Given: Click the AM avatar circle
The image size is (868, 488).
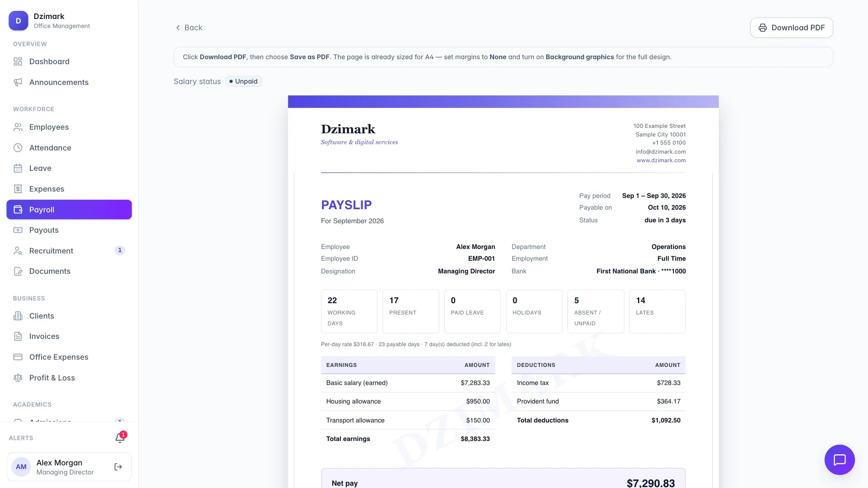Looking at the screenshot, I should coord(21,467).
